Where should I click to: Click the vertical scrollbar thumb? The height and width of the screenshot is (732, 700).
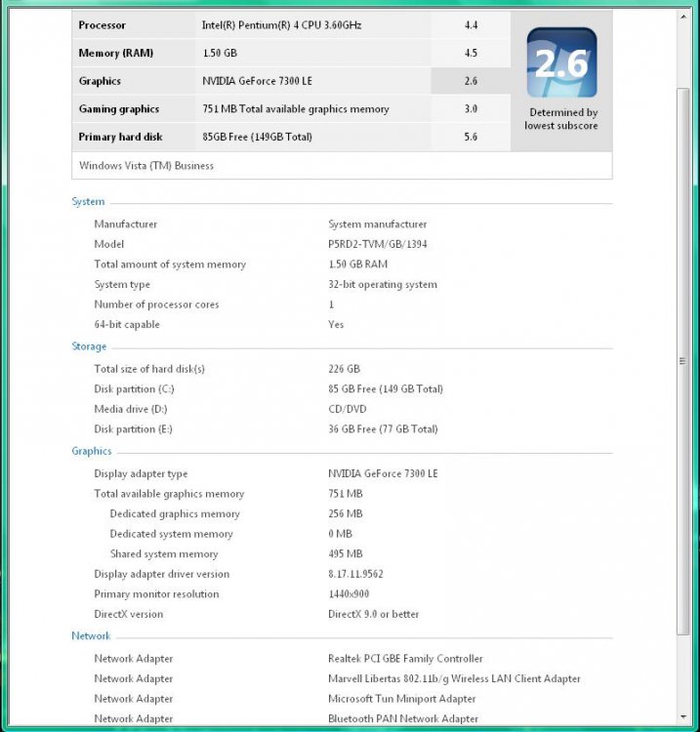pos(682,361)
